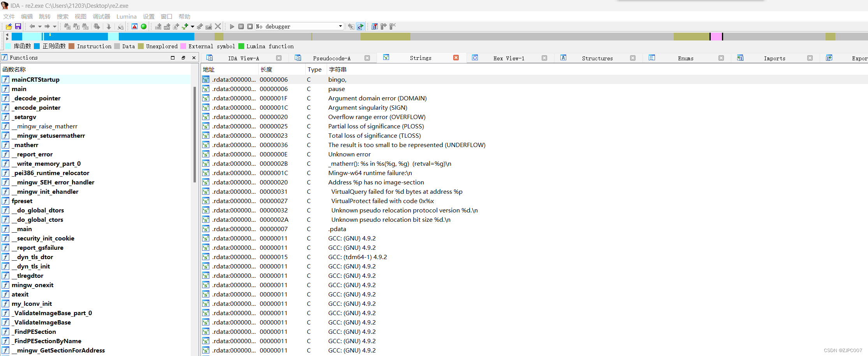Screen dimensions: 868x356
Task: Open the 调试器 menu
Action: point(101,16)
